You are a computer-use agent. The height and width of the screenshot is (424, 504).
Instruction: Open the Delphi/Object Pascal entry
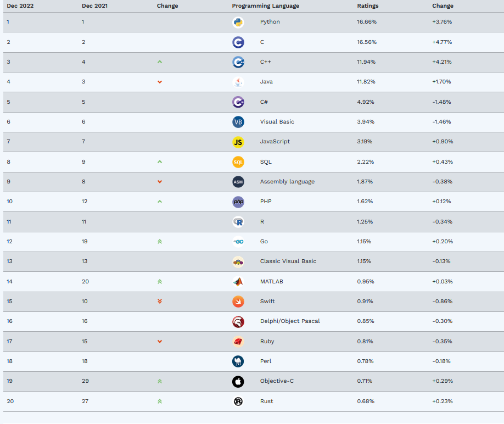point(290,321)
